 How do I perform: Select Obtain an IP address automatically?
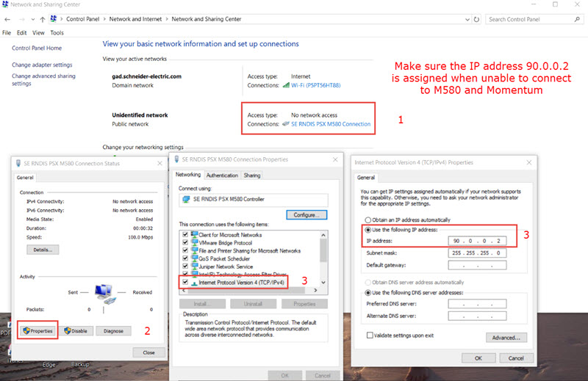(368, 220)
